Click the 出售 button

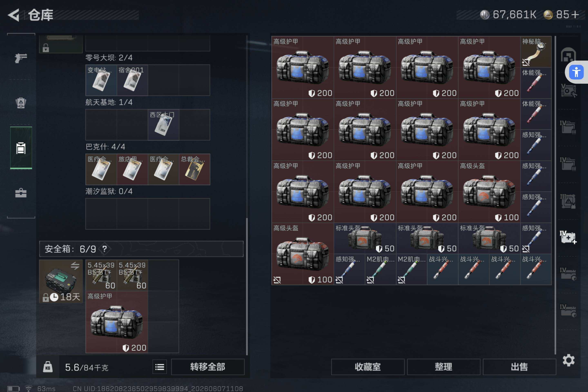coord(519,367)
